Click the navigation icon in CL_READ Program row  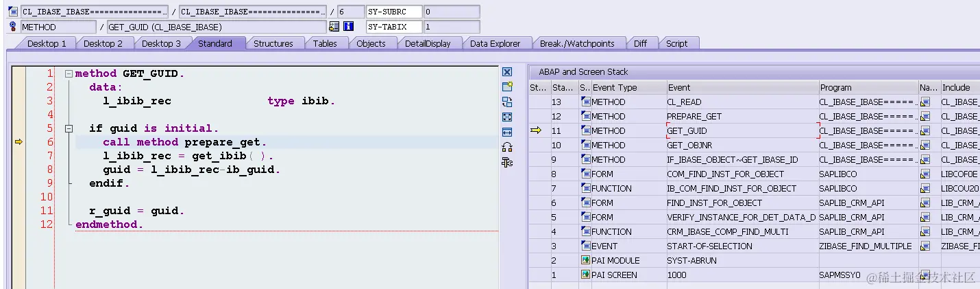pyautogui.click(x=925, y=102)
